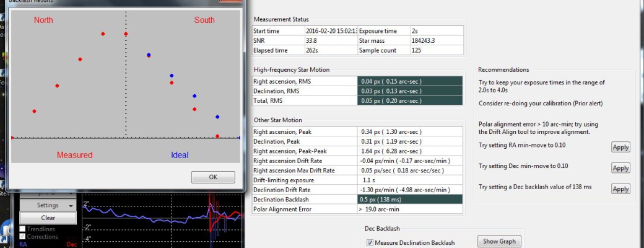
Task: Expand the y-axis scale dropdown above Settings
Action: (x=48, y=192)
